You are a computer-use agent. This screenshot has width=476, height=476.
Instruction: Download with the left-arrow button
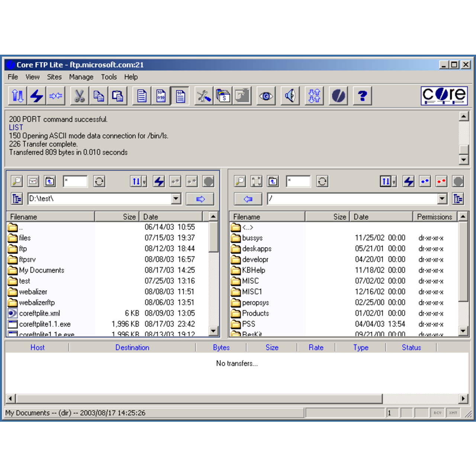[x=248, y=199]
